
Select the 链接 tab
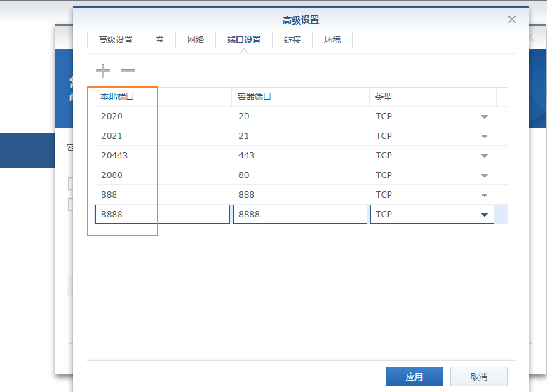click(292, 40)
